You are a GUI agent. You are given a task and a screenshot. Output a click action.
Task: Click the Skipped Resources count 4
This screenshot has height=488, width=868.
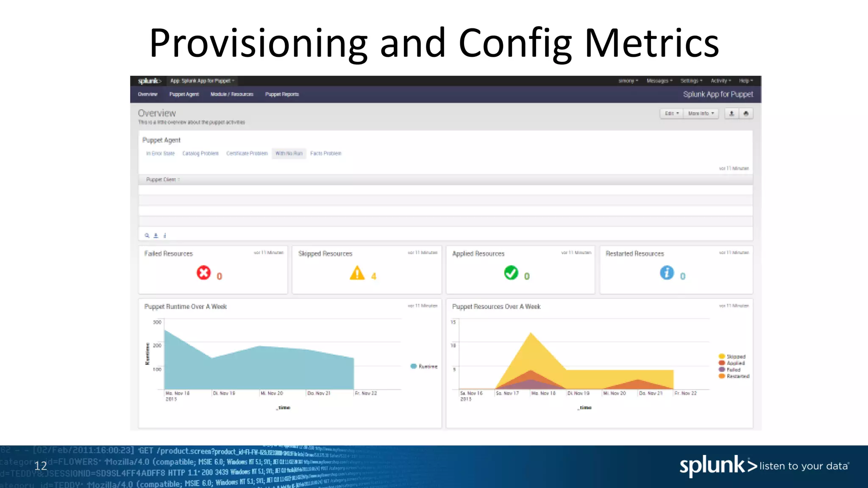click(x=374, y=276)
